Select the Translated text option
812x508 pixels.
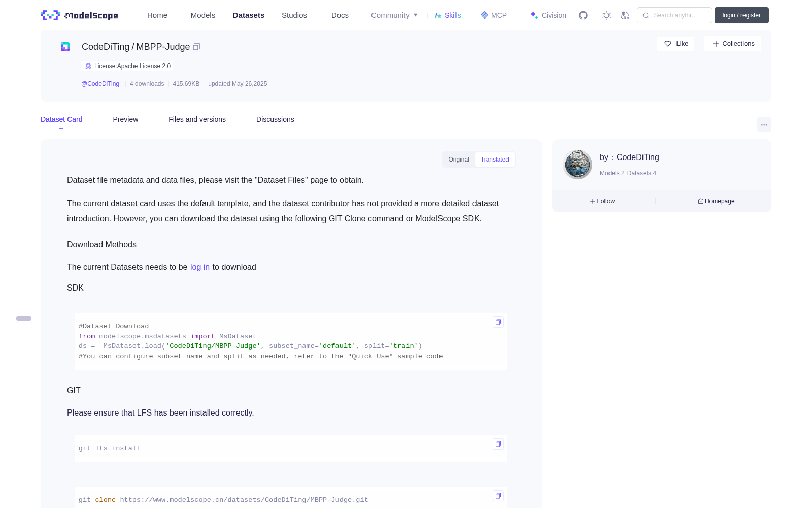coord(495,160)
